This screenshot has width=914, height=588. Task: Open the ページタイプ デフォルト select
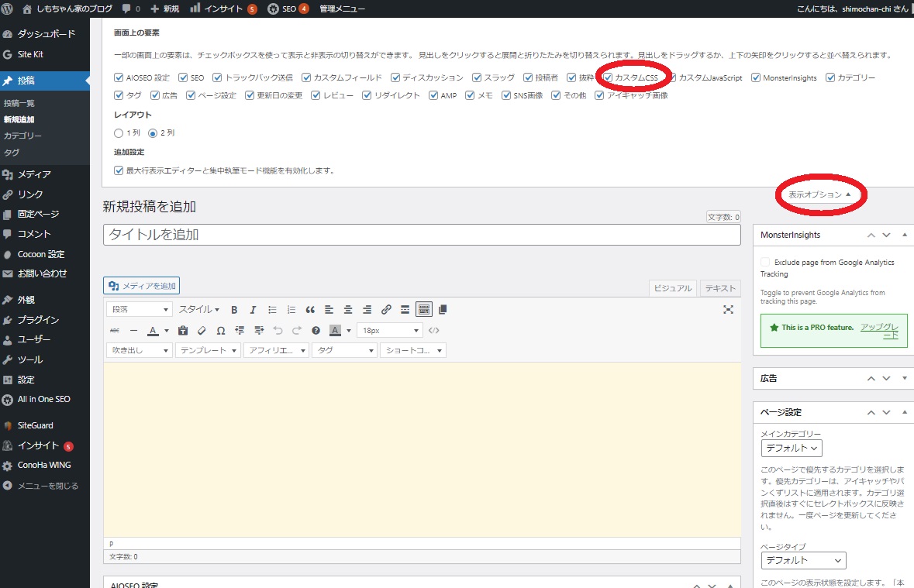click(803, 561)
